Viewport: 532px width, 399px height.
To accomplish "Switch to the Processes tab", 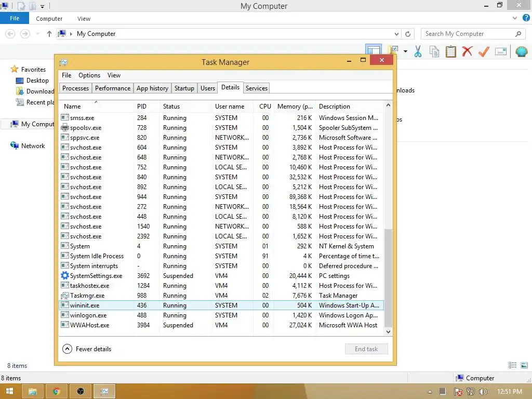I will coord(75,88).
